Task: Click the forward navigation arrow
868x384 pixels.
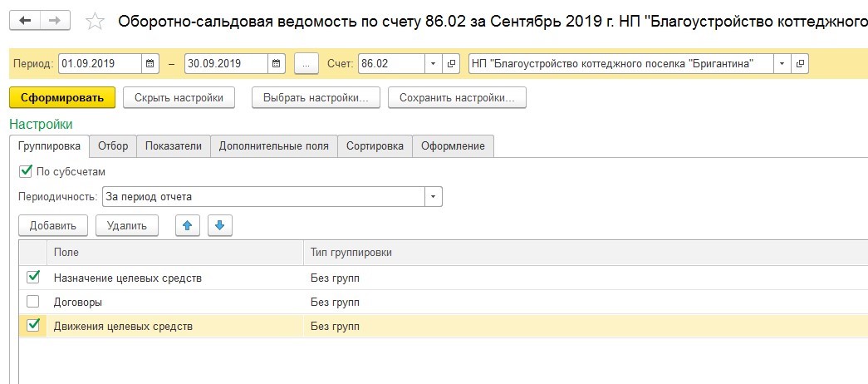Action: point(54,21)
